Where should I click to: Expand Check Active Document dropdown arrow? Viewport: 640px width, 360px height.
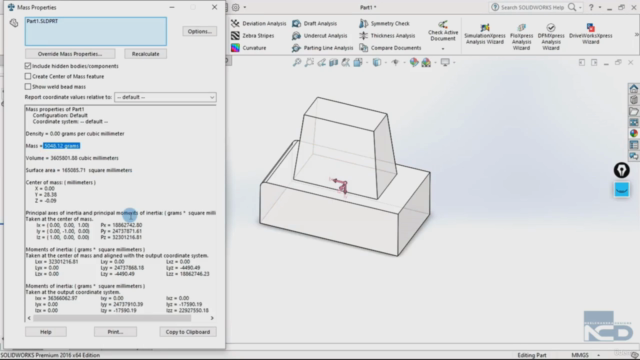click(x=443, y=49)
